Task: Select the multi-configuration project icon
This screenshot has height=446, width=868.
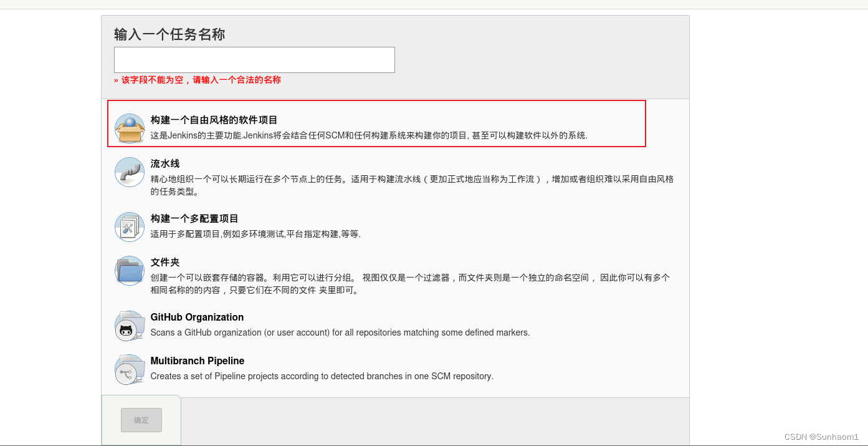Action: pos(130,227)
